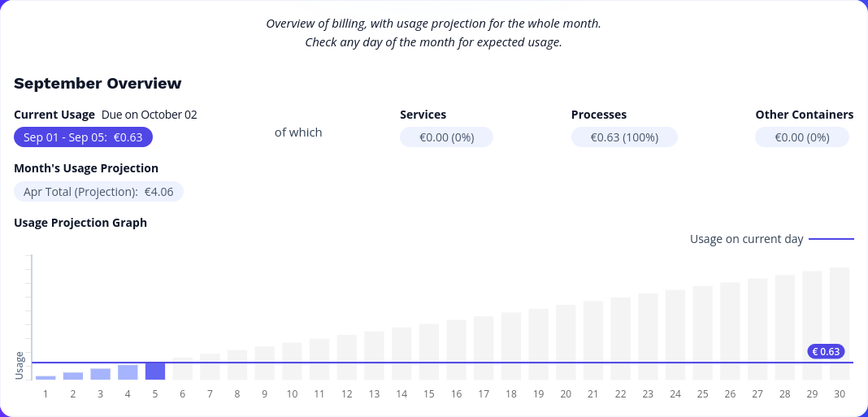This screenshot has width=868, height=417.
Task: Click the Usage on current day legend line
Action: (831, 239)
